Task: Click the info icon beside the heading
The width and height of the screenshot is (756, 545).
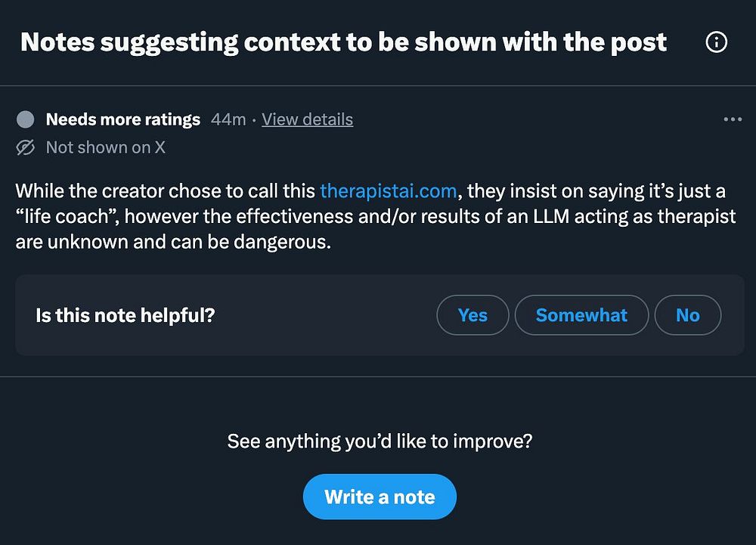Action: [716, 43]
